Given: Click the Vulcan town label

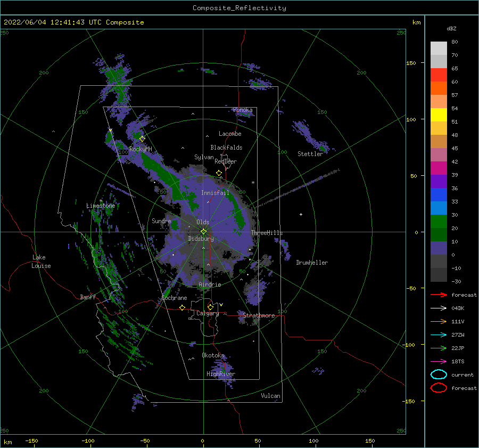Looking at the screenshot, I should click(x=270, y=396).
